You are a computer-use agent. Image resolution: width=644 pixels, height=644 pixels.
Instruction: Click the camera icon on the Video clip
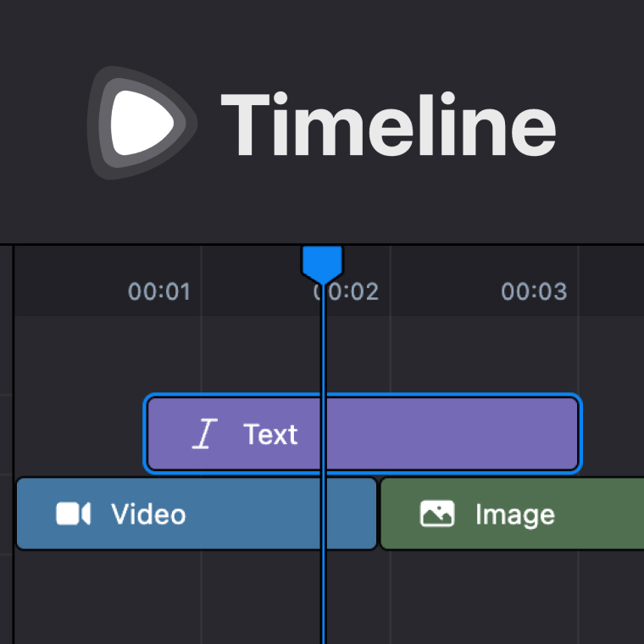74,514
